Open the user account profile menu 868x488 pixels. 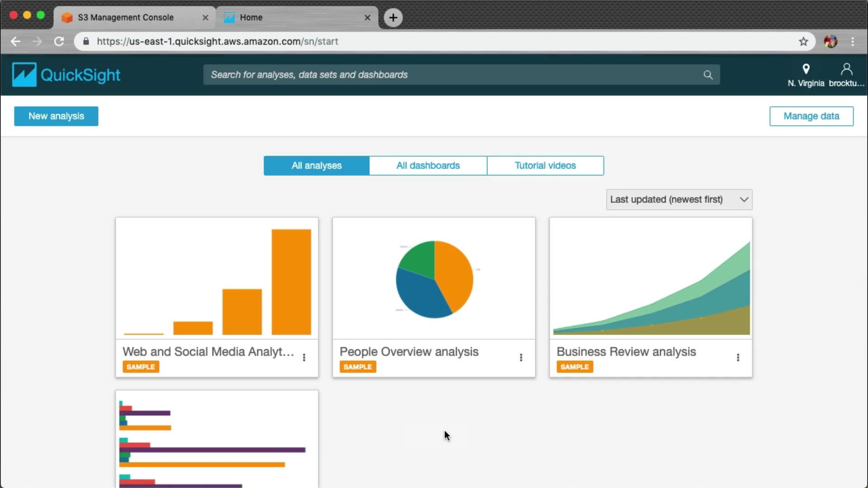pyautogui.click(x=846, y=75)
